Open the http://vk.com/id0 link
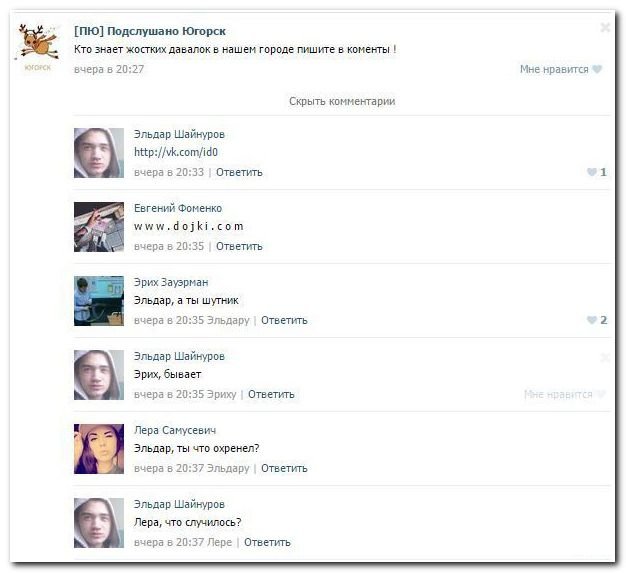The width and height of the screenshot is (626, 573). pyautogui.click(x=176, y=152)
